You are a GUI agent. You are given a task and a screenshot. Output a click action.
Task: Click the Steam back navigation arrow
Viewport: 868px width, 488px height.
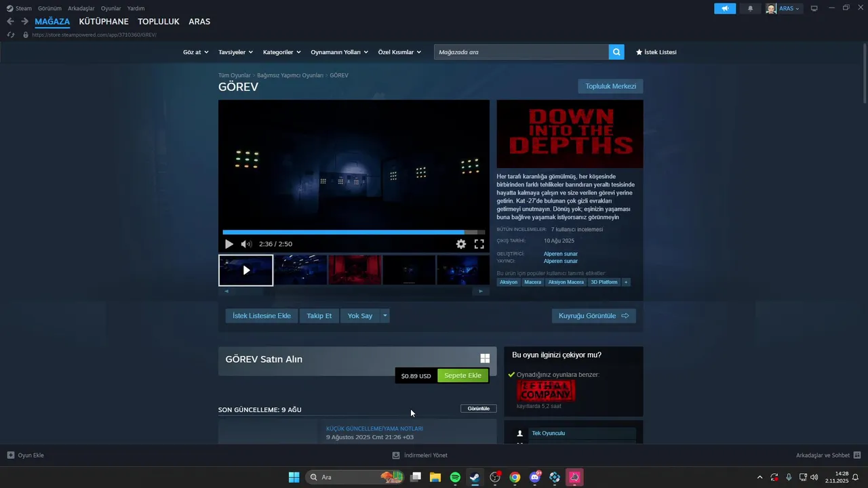[x=10, y=22]
